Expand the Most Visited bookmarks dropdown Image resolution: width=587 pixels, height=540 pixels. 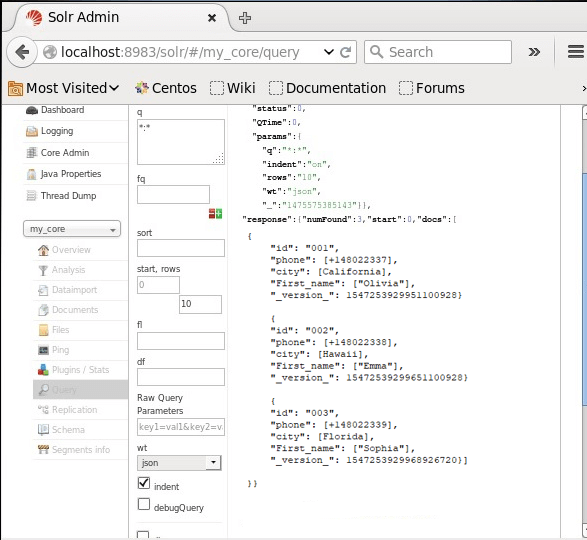[64, 88]
